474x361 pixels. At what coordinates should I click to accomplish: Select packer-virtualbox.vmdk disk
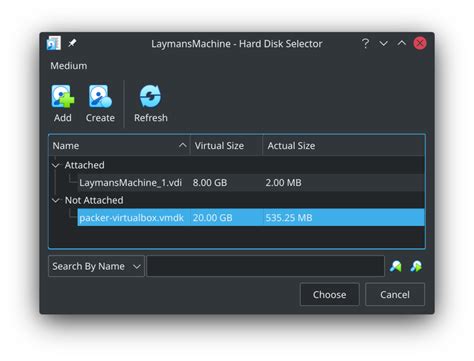pyautogui.click(x=131, y=218)
